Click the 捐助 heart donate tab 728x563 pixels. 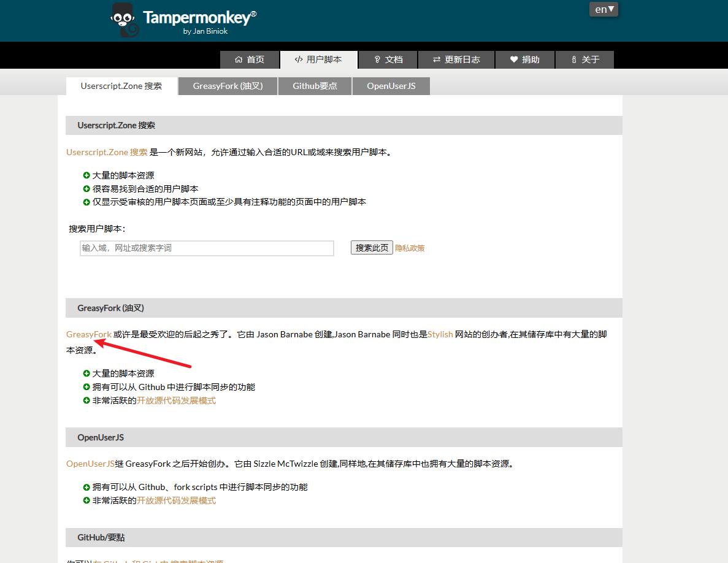tap(525, 59)
